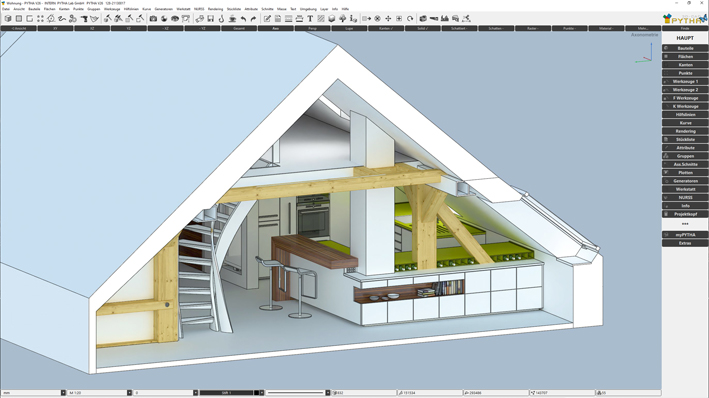Toggle the Kanten display mode button
The image size is (709, 398).
(x=386, y=28)
